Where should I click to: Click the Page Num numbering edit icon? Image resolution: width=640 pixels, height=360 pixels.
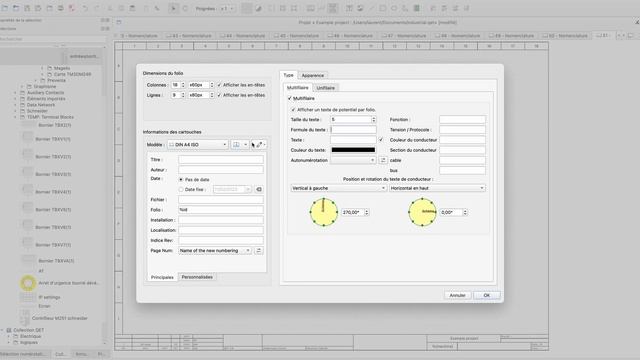(x=259, y=251)
